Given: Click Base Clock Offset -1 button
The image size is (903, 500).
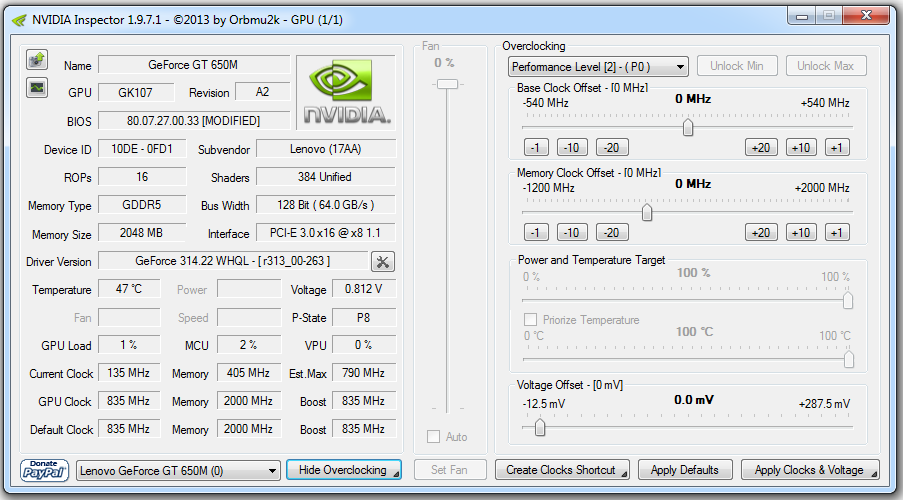Looking at the screenshot, I should pos(536,148).
